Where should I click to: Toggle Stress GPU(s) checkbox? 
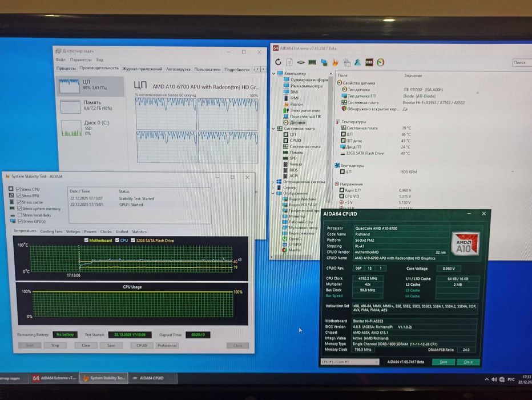pyautogui.click(x=20, y=221)
